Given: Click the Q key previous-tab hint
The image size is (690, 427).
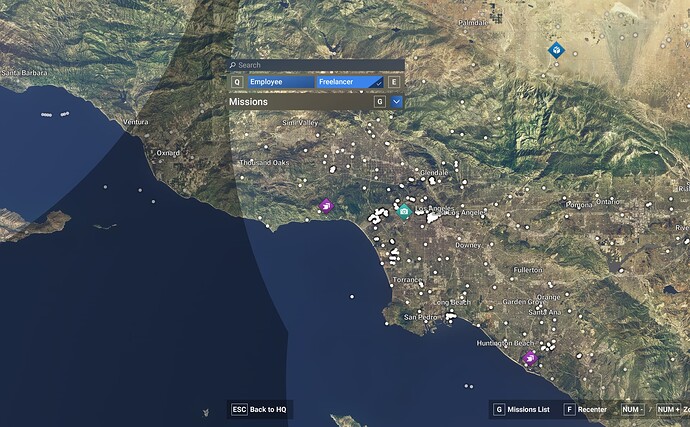Looking at the screenshot, I should coord(237,82).
